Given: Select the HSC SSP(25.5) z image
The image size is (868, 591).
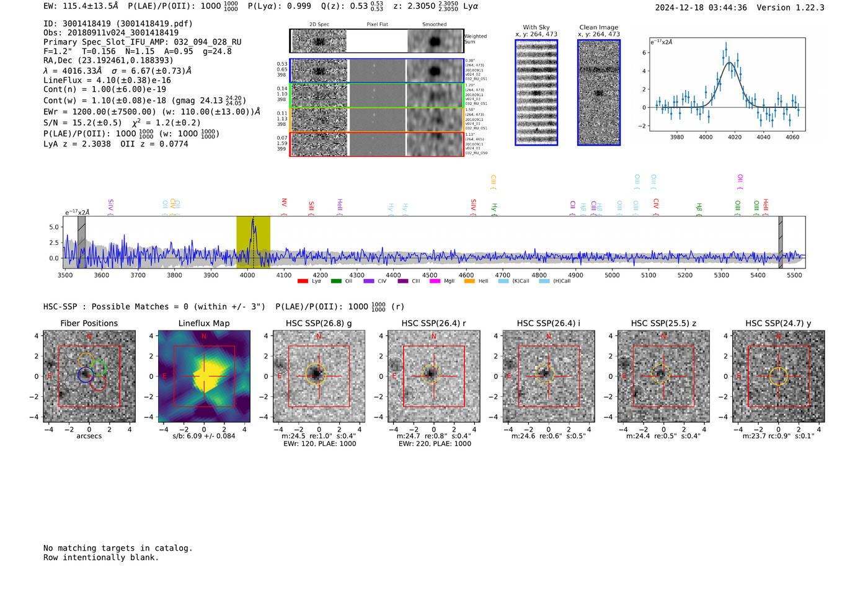Looking at the screenshot, I should [x=663, y=376].
